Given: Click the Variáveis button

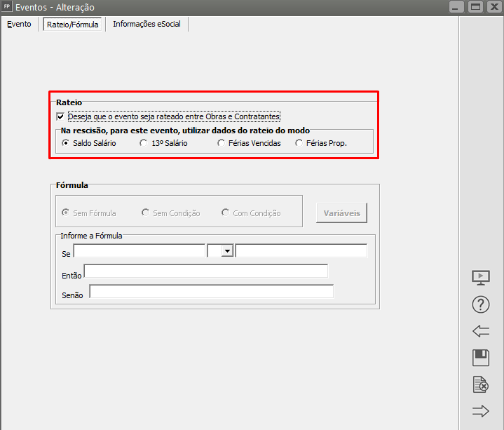Looking at the screenshot, I should pos(341,213).
